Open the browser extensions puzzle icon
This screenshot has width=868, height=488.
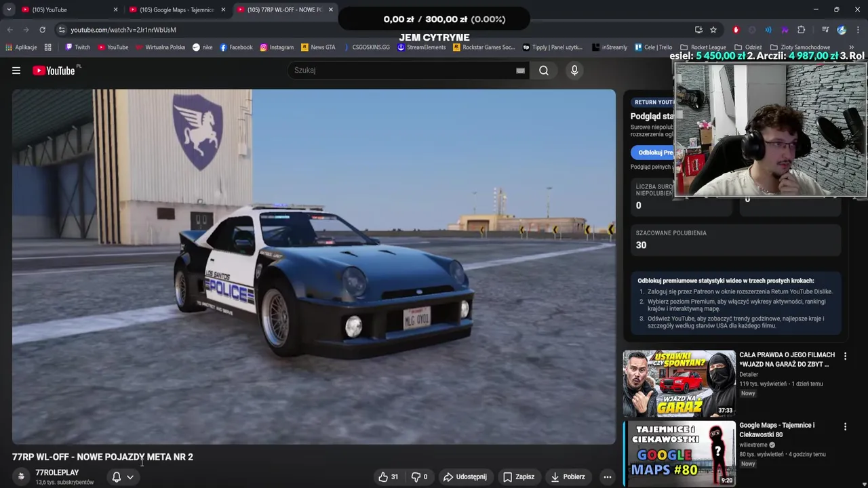tap(802, 30)
